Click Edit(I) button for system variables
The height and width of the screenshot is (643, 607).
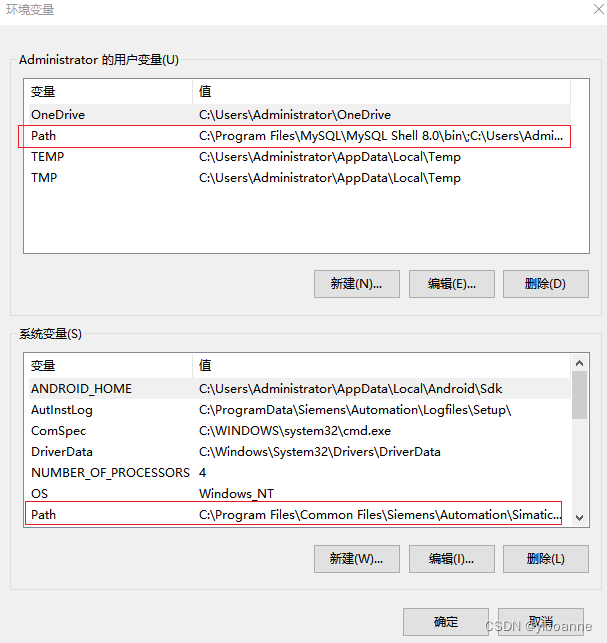(x=452, y=559)
